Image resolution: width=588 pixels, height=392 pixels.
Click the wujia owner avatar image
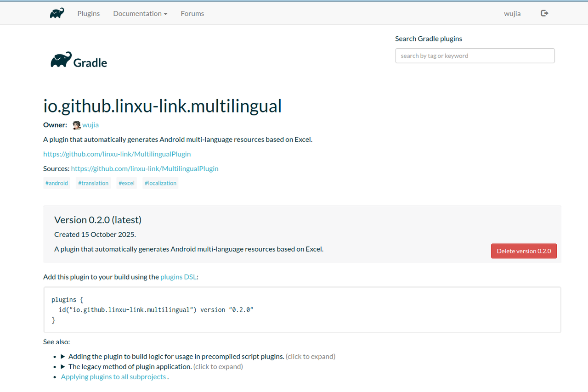pyautogui.click(x=77, y=125)
